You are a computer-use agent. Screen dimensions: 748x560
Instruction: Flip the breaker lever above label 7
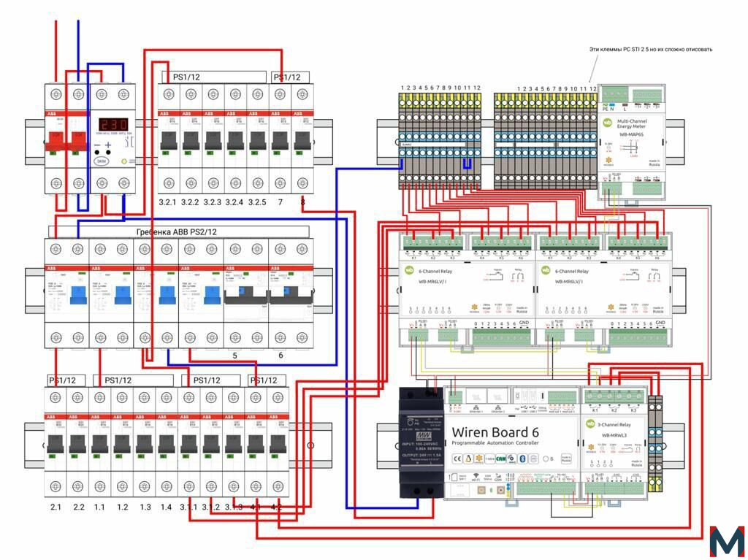280,139
